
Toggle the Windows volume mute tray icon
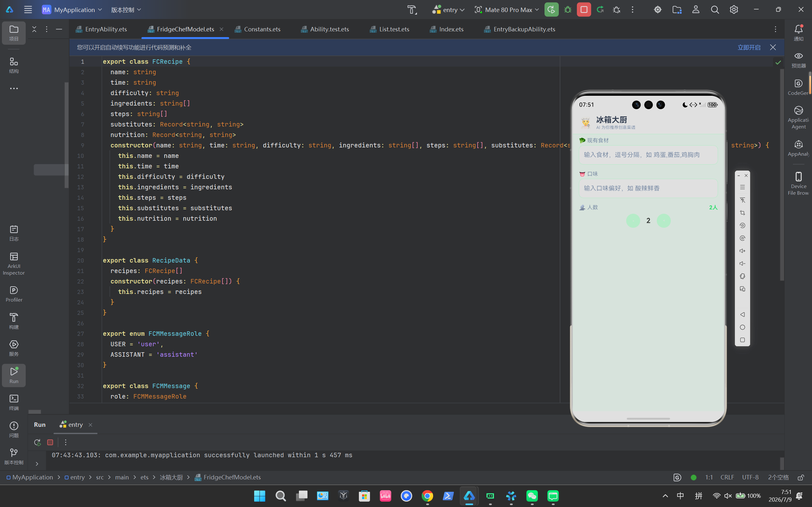coord(728,496)
